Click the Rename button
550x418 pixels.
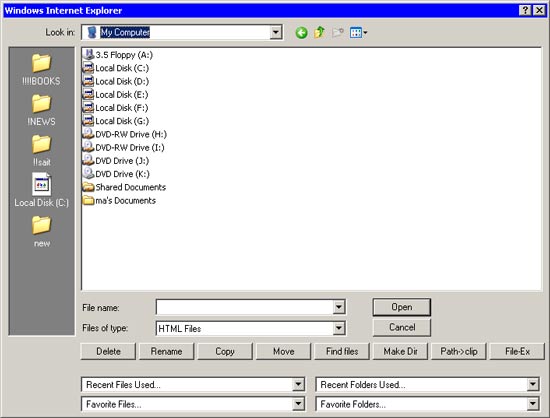pos(166,351)
